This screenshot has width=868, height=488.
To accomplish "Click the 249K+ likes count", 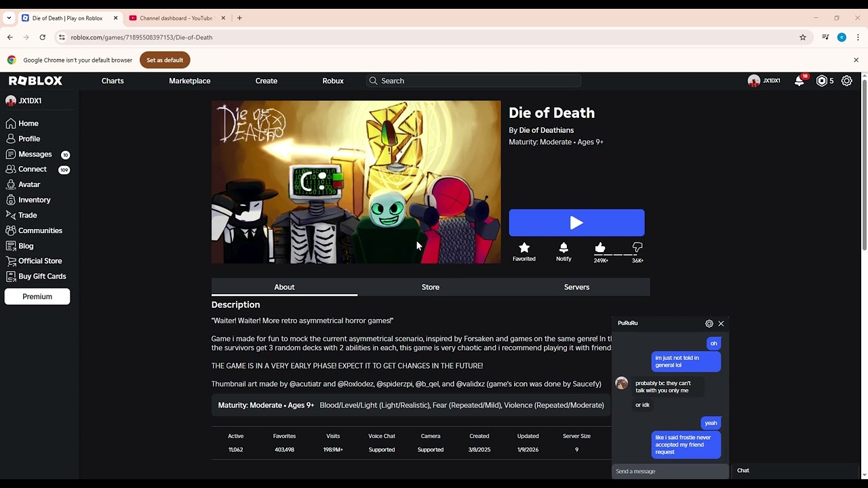I will [601, 260].
